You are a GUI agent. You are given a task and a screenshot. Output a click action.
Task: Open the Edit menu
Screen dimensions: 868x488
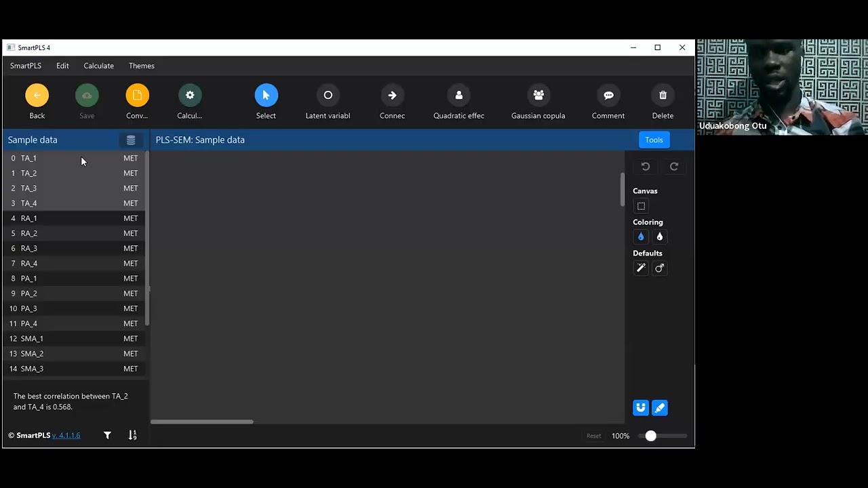pos(62,66)
